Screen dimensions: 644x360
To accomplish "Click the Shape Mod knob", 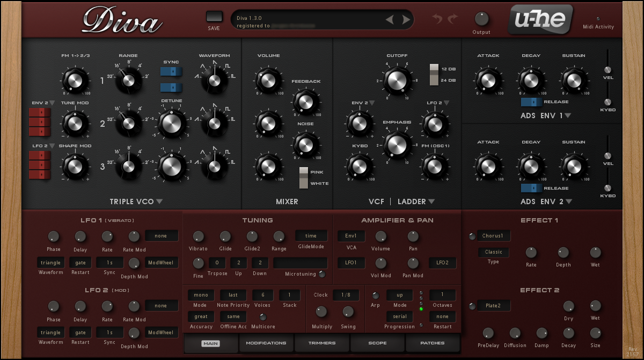I will tap(75, 166).
